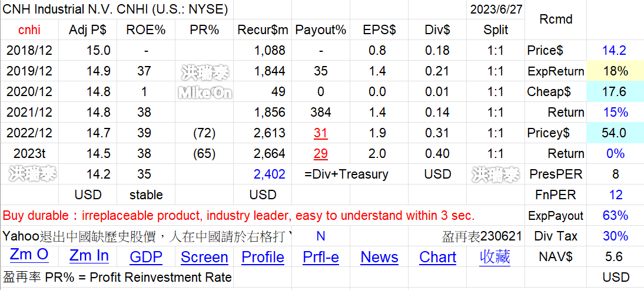This screenshot has height=290, width=644.
Task: Click the Pricey$ Return value 0%
Action: click(616, 153)
